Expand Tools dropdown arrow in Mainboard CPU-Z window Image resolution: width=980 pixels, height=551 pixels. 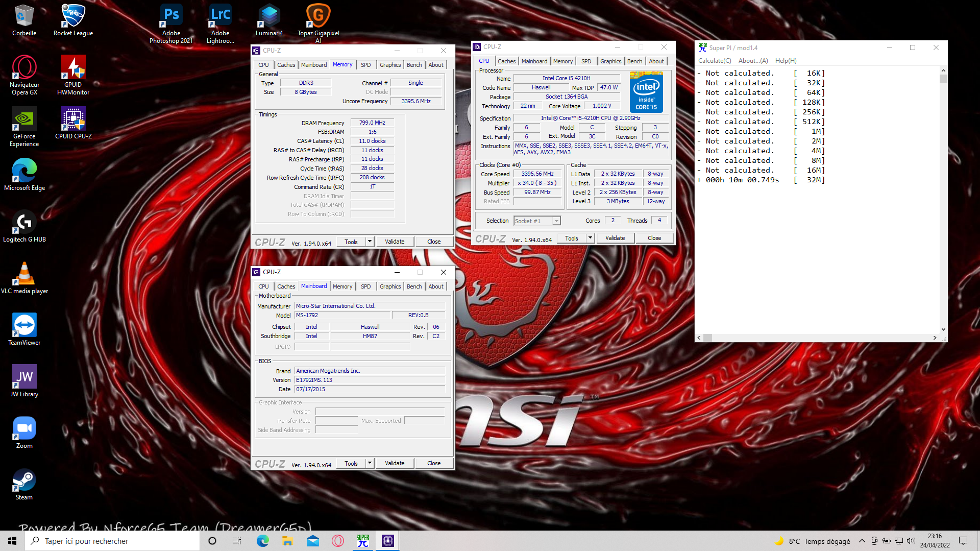pyautogui.click(x=370, y=463)
